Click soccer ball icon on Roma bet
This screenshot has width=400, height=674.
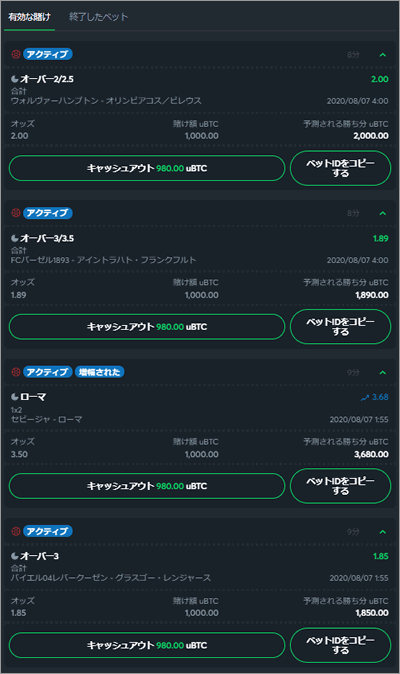pyautogui.click(x=16, y=372)
